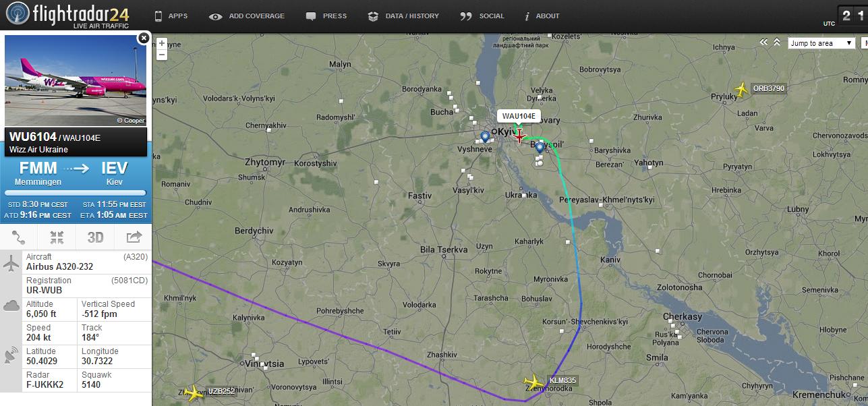868x406 pixels.
Task: Close the flight info panel
Action: [143, 38]
